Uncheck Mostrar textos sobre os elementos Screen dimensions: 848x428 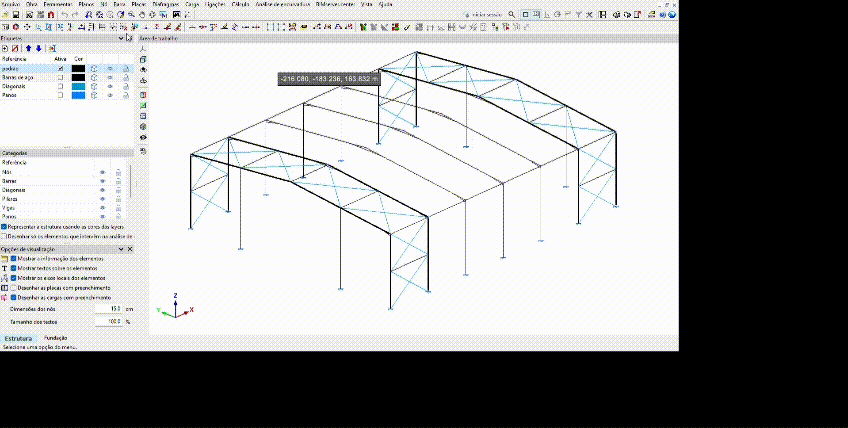14,268
